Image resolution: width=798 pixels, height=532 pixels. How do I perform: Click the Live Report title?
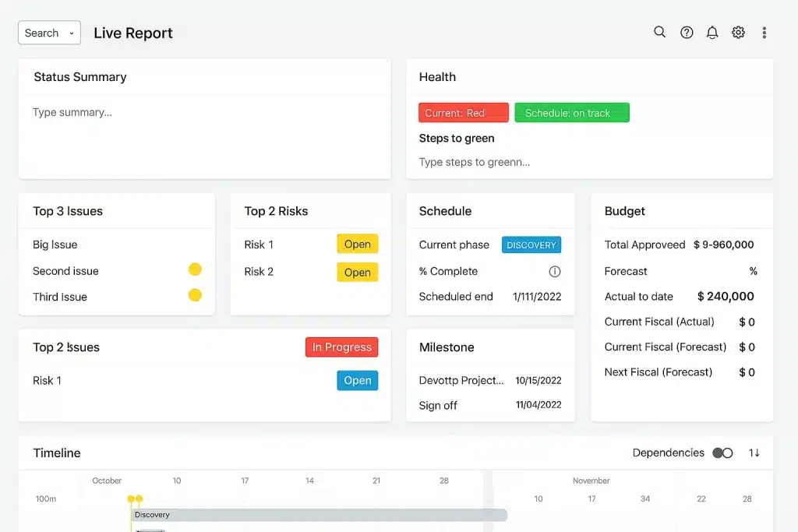pos(132,33)
